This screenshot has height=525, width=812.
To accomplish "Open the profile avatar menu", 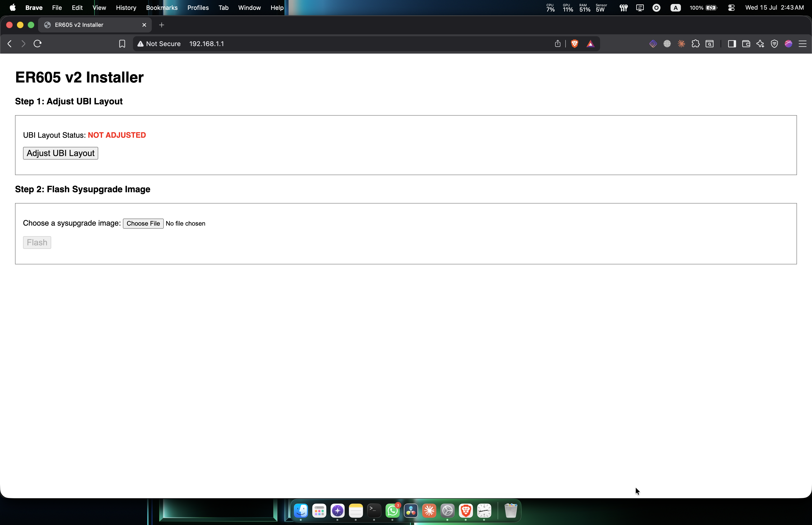I will tap(789, 44).
